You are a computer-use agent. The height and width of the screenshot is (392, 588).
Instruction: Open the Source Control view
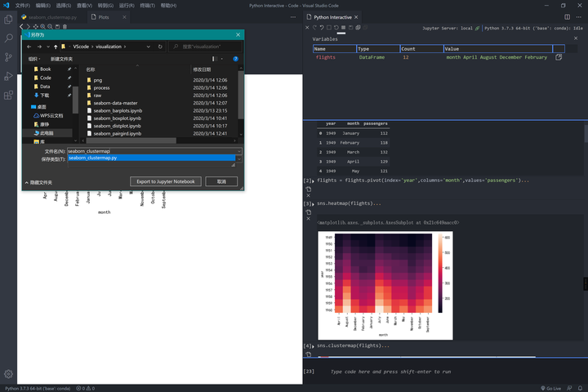pos(8,57)
